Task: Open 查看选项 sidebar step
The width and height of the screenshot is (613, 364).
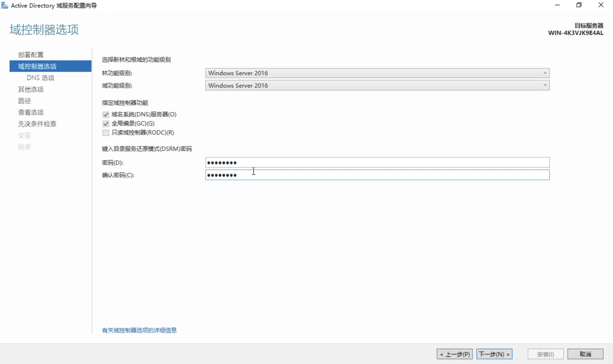Action: click(31, 112)
